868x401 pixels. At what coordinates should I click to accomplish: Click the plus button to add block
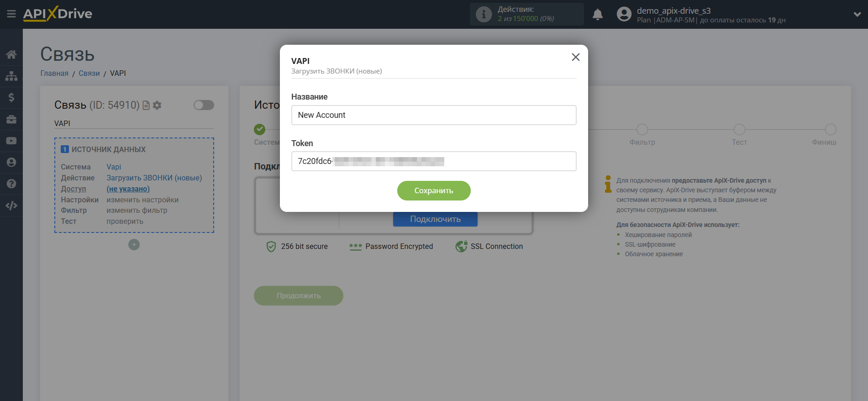134,245
